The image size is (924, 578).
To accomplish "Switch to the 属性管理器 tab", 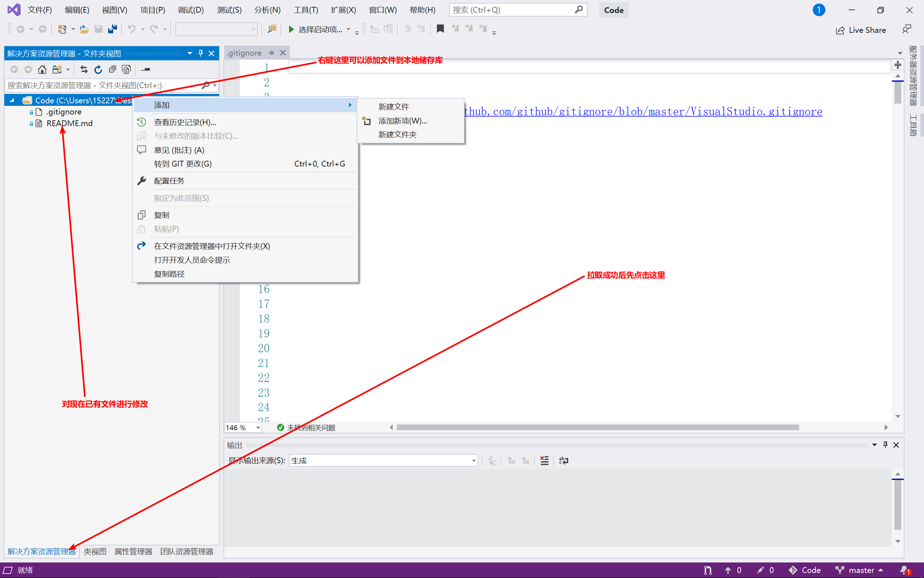I will [x=133, y=551].
